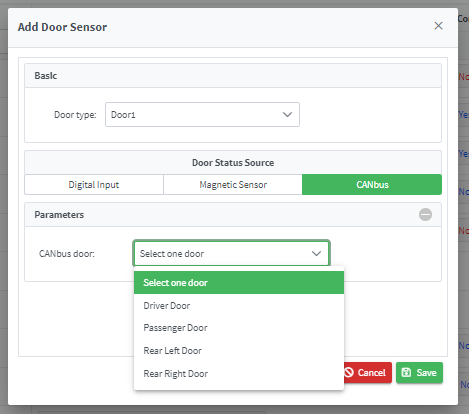Click the Door Status Source heading
The height and width of the screenshot is (414, 469).
tap(233, 163)
